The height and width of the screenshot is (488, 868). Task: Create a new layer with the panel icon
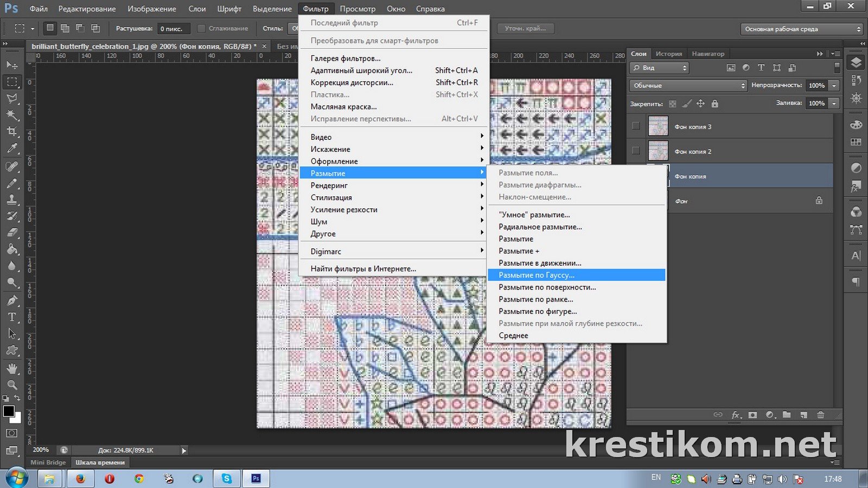[x=803, y=415]
